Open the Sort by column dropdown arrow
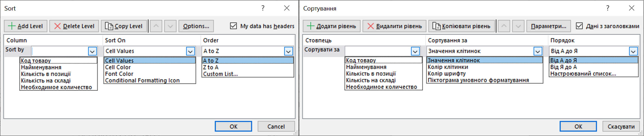This screenshot has height=136, width=644. tap(92, 51)
